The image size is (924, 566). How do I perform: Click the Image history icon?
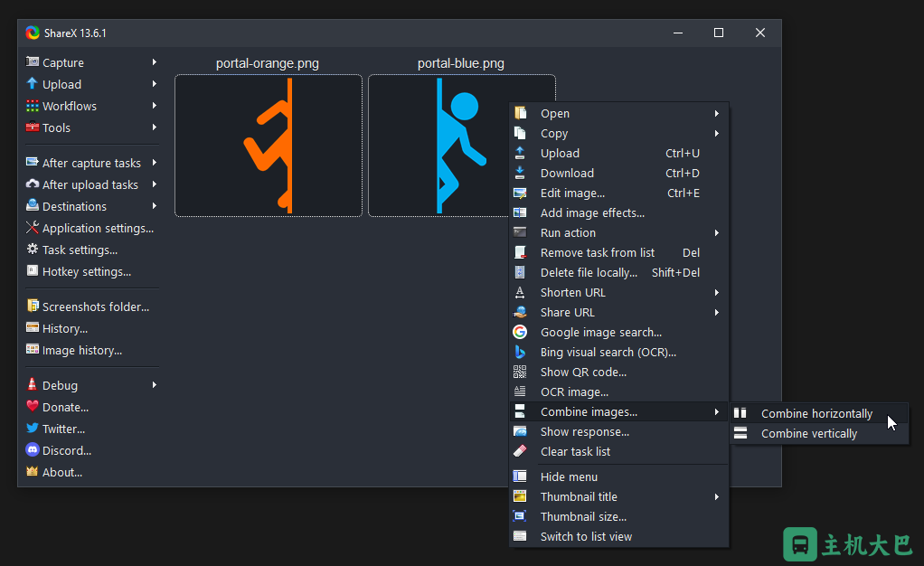[33, 350]
